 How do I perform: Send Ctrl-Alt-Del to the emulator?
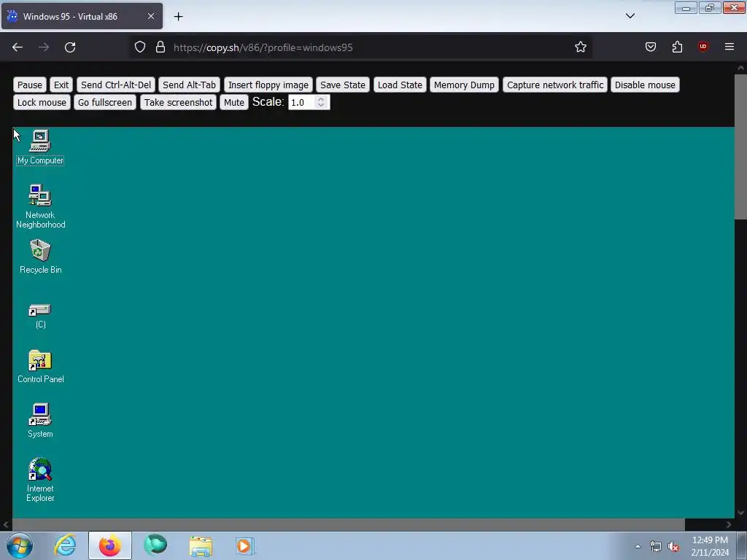116,85
